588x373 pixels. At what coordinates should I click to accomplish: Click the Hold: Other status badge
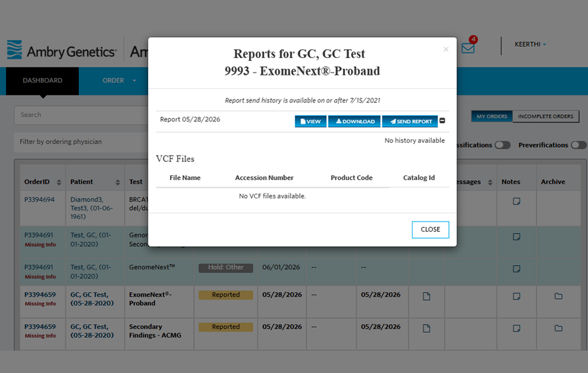coord(226,267)
